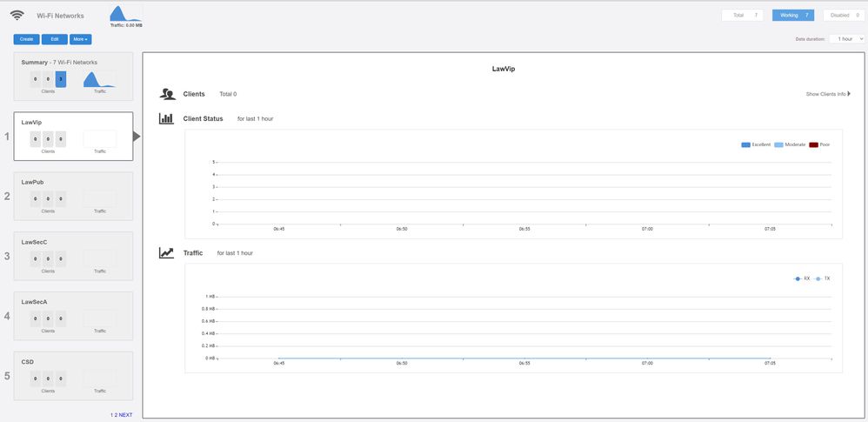Open the Data duration 1 hour dropdown
The height and width of the screenshot is (422, 868).
(846, 39)
